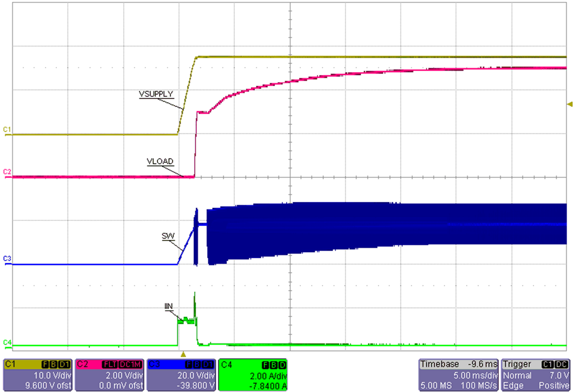Click the FLT badge in C2 descriptor
The width and height of the screenshot is (574, 392).
(110, 364)
